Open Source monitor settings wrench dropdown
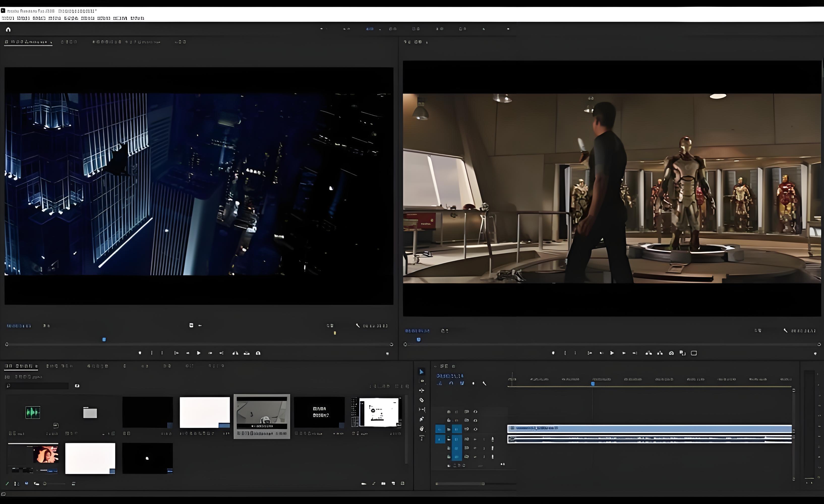824x504 pixels. click(358, 325)
